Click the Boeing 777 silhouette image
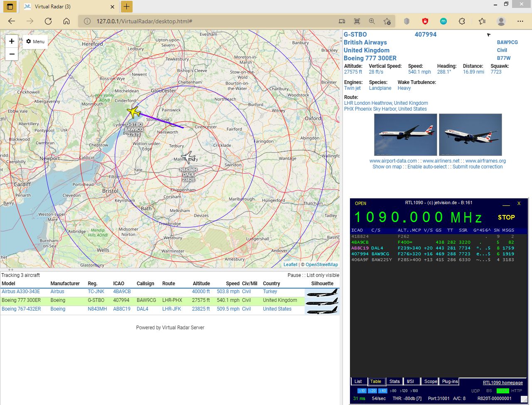This screenshot has height=405, width=532. 322,301
